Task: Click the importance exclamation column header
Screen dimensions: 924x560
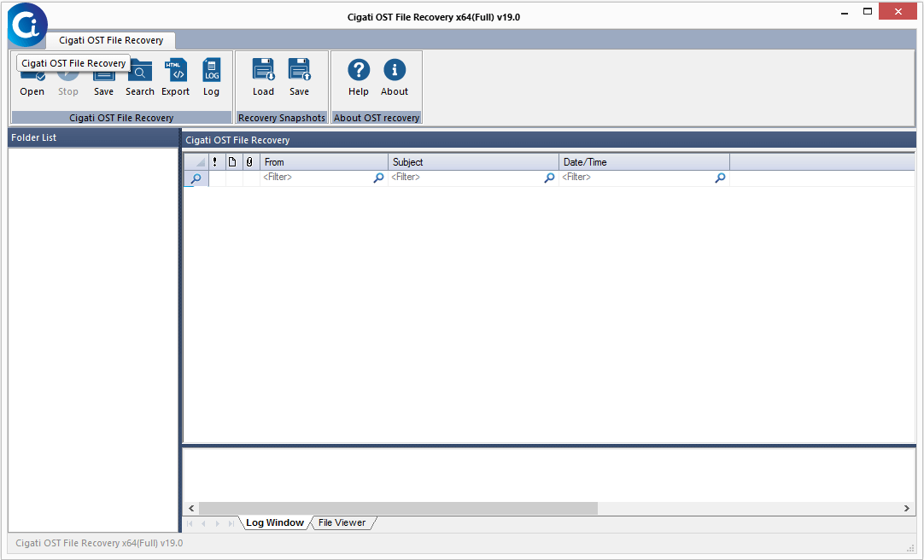Action: pos(215,162)
